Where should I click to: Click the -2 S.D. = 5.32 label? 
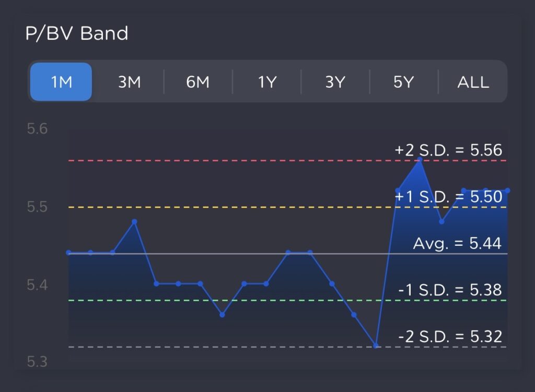click(x=450, y=336)
